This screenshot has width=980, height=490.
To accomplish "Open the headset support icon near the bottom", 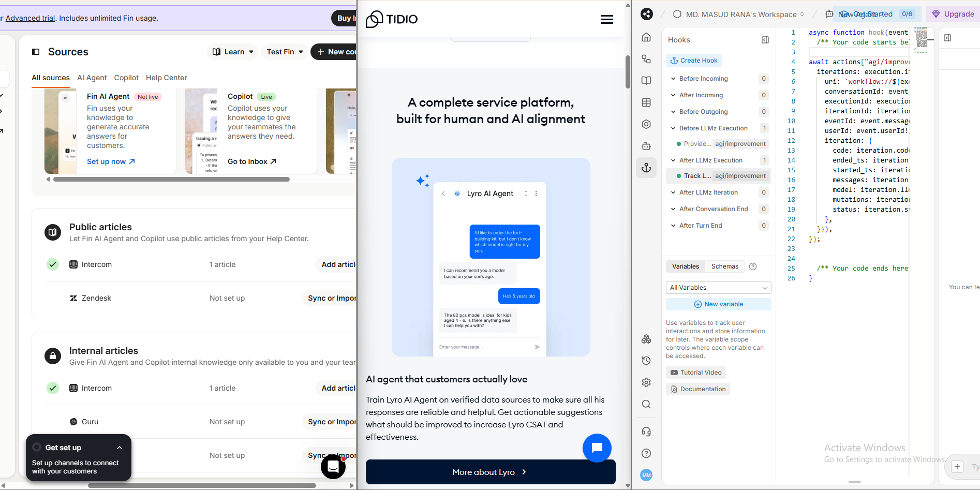I will (646, 431).
